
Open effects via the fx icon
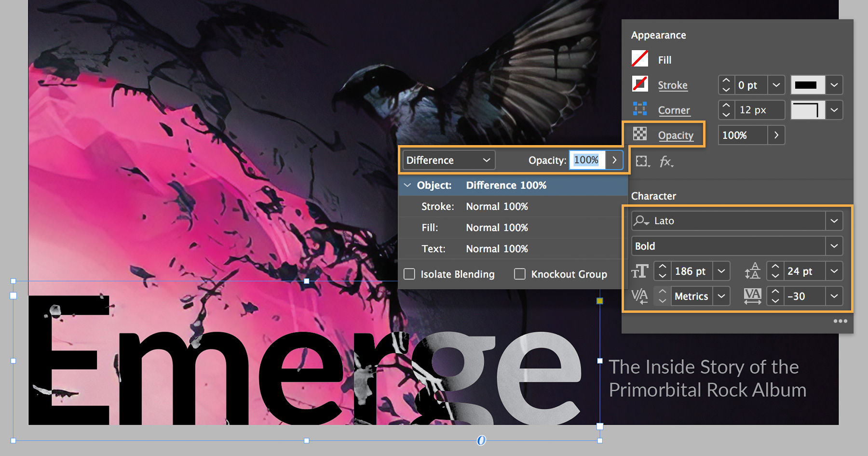click(666, 162)
